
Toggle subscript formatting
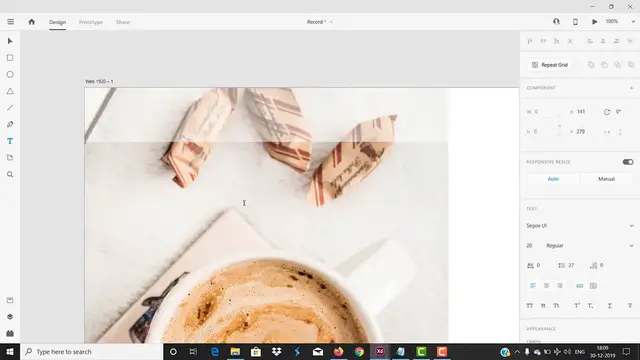pos(590,305)
